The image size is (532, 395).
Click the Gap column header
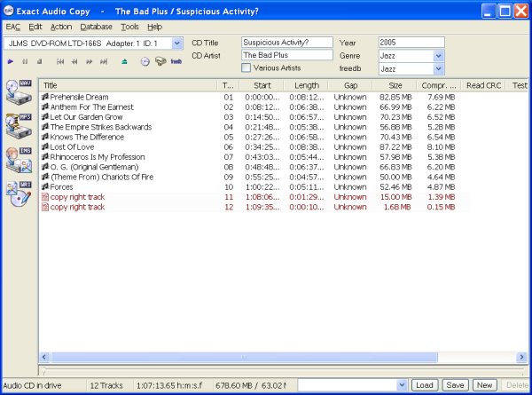[x=350, y=85]
